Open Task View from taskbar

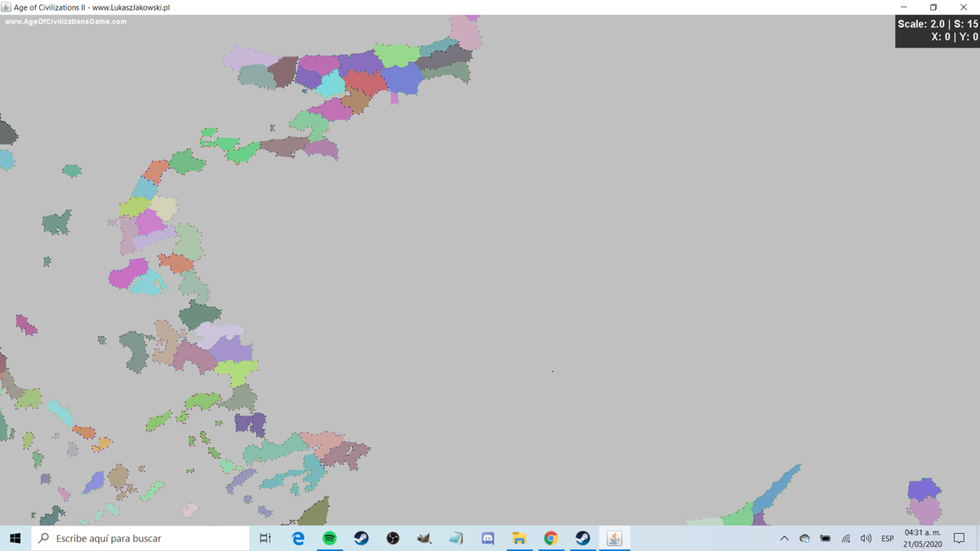coord(265,538)
